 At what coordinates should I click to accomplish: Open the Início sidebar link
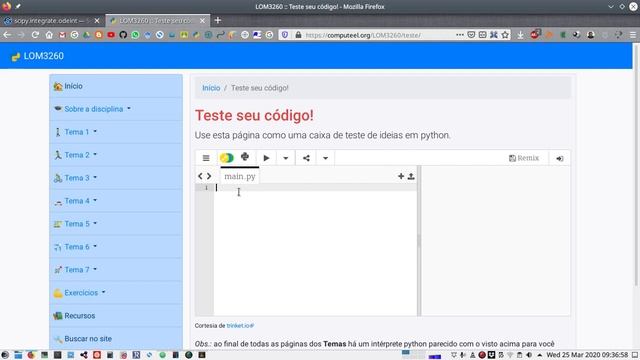click(116, 86)
